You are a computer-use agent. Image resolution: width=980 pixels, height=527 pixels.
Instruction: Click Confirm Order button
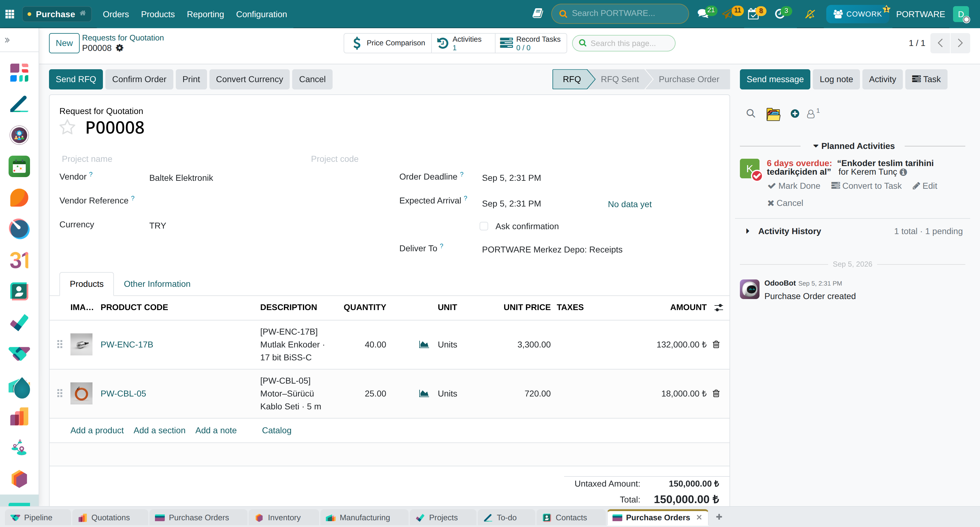pos(139,79)
